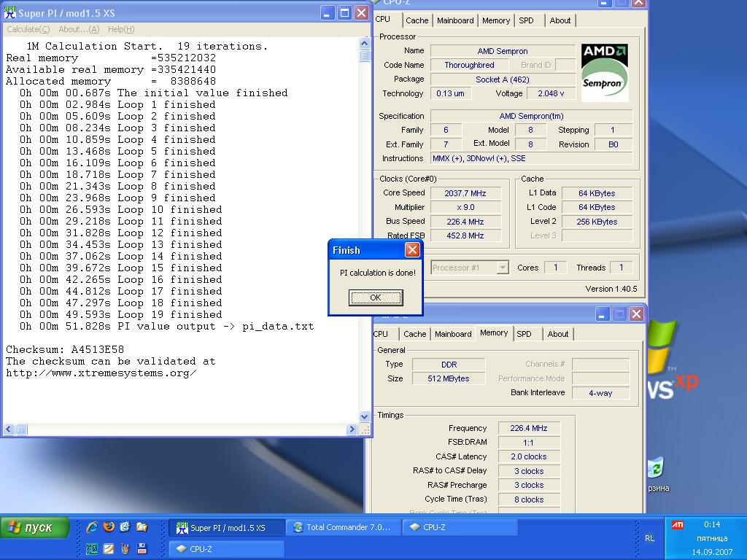Click the RL language indicator in taskbar
The height and width of the screenshot is (560, 747).
tap(649, 538)
